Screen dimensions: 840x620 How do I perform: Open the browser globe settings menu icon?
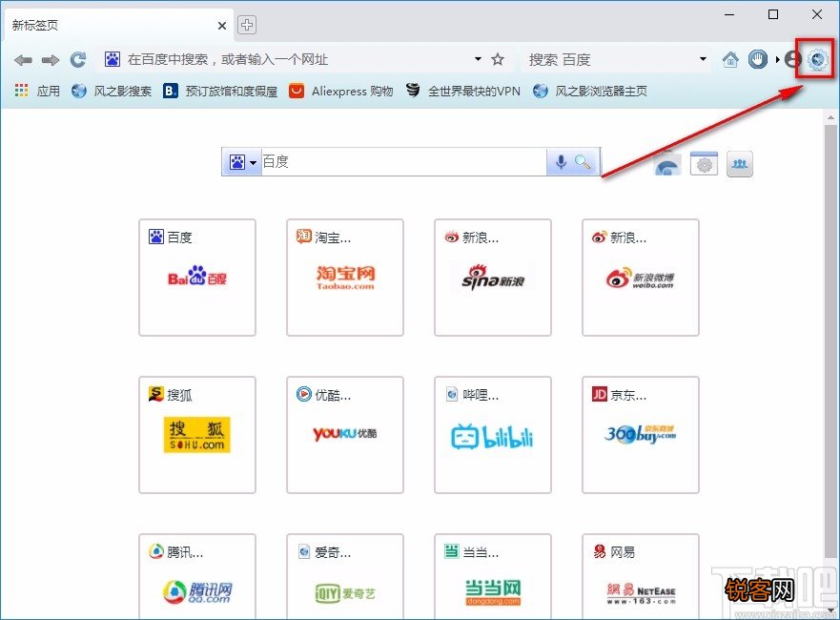tap(817, 59)
